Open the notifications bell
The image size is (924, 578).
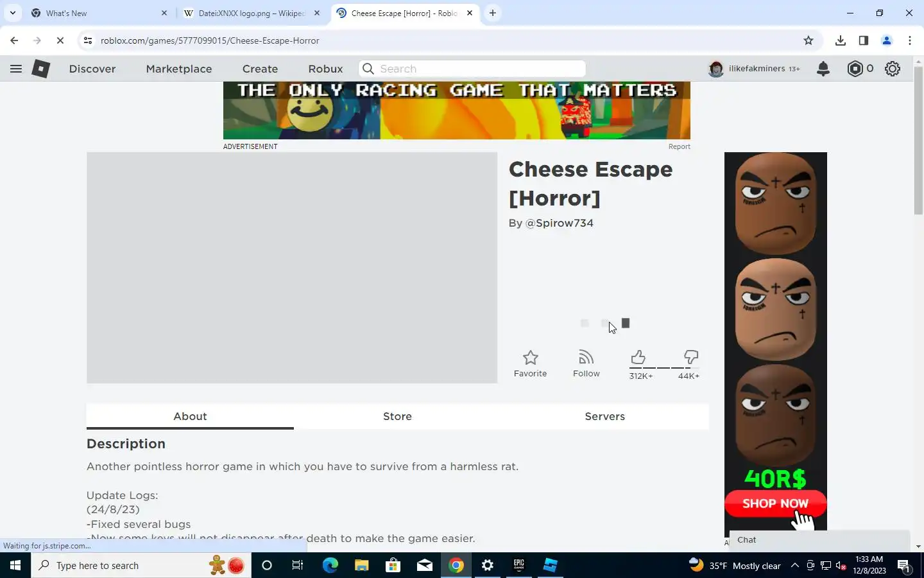[x=823, y=69]
